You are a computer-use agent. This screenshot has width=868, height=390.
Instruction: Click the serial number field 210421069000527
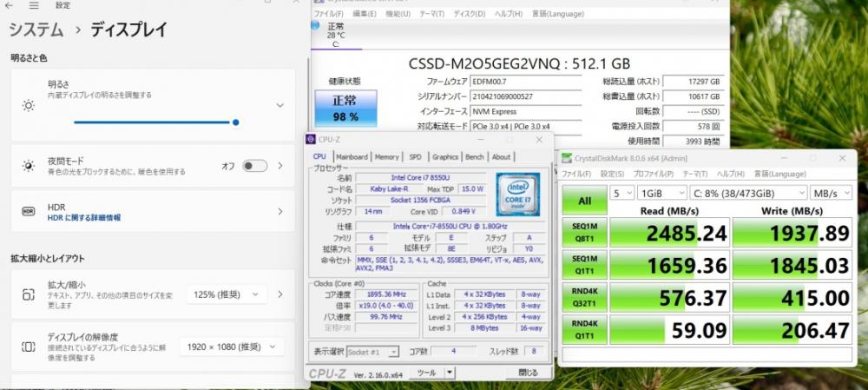pyautogui.click(x=526, y=96)
